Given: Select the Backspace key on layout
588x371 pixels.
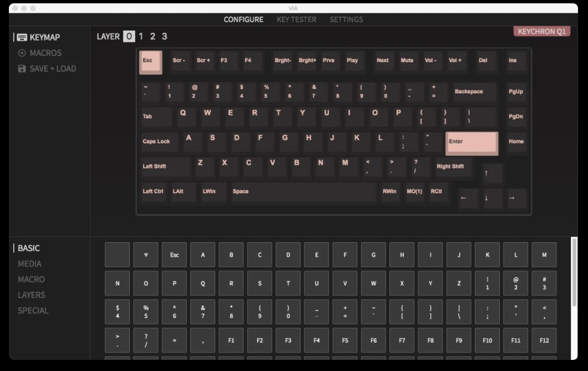Looking at the screenshot, I should pos(474,92).
